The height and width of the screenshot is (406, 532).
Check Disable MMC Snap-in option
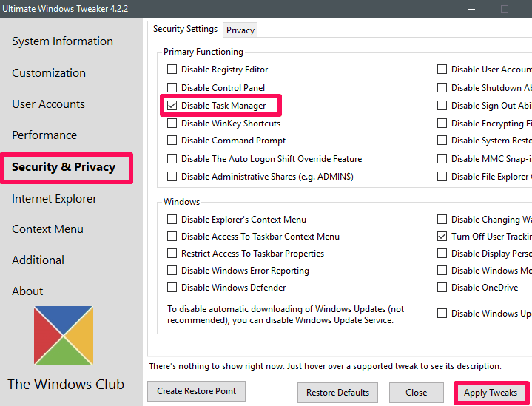click(442, 158)
